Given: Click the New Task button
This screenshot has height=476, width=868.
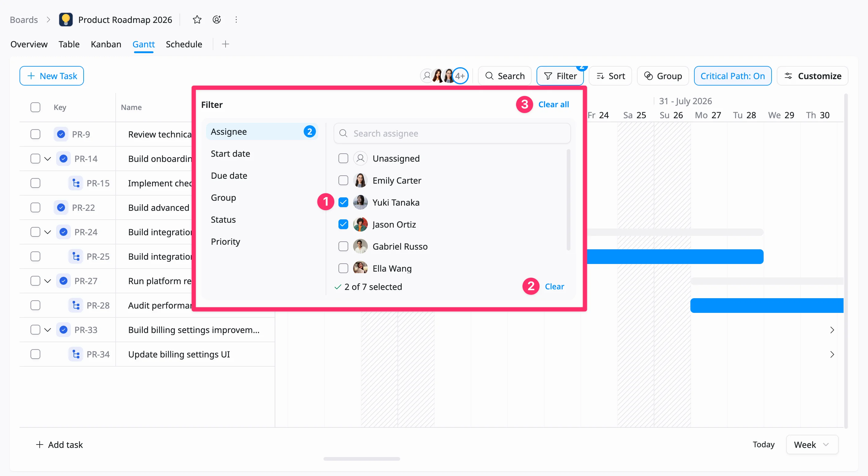Looking at the screenshot, I should click(x=52, y=76).
